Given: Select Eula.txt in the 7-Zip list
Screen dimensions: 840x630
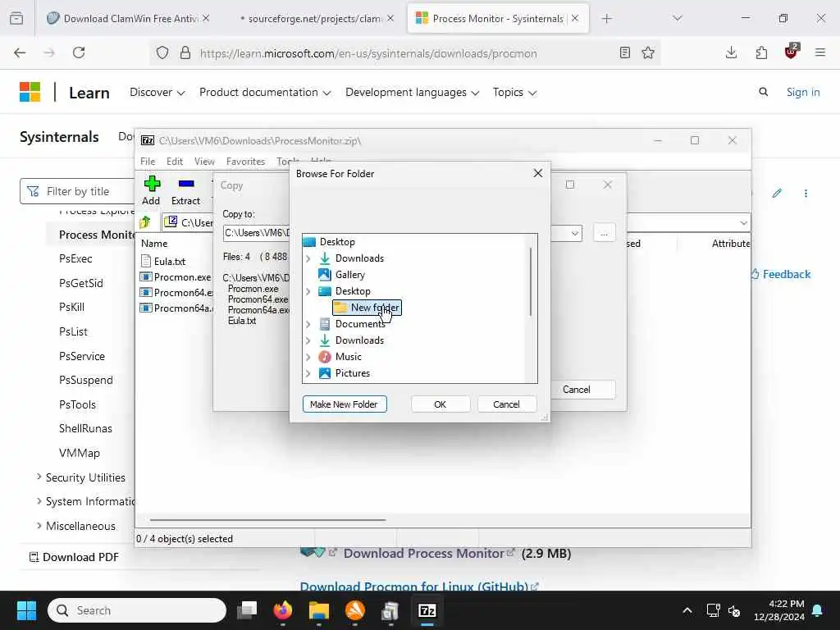Looking at the screenshot, I should pos(170,262).
